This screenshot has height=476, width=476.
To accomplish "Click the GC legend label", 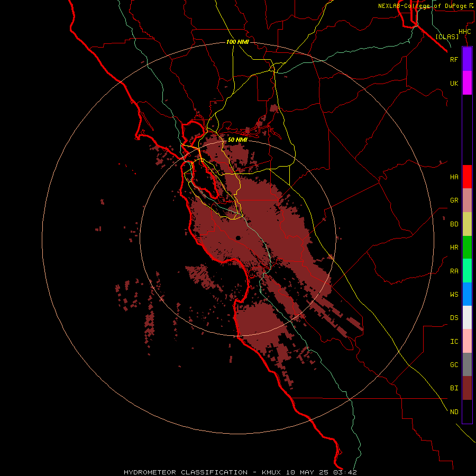I will 454,365.
